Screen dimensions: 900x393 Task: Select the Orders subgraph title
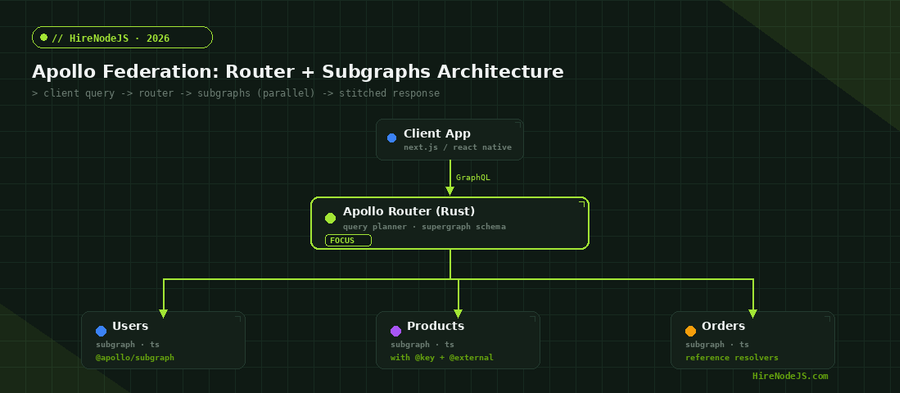click(x=723, y=326)
